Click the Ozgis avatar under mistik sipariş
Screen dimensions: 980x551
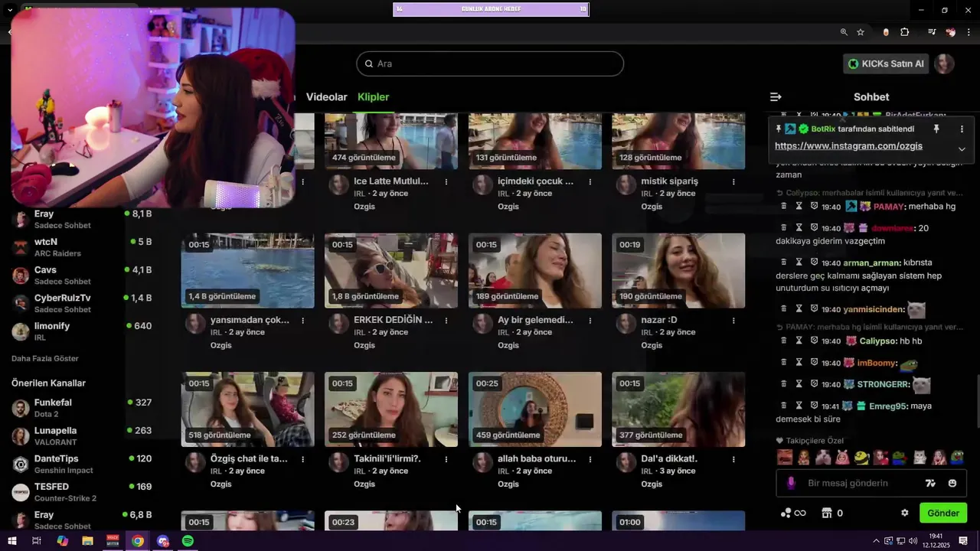coord(626,184)
